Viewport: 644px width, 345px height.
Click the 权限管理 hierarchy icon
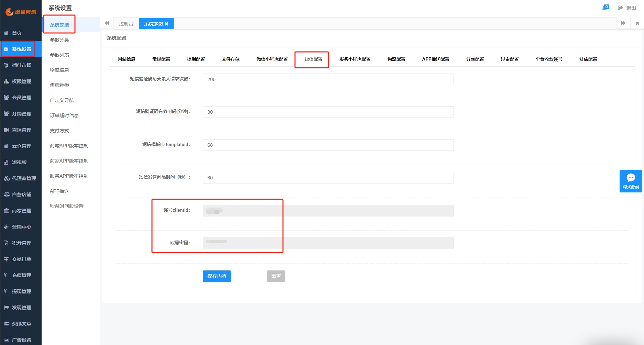click(x=6, y=81)
